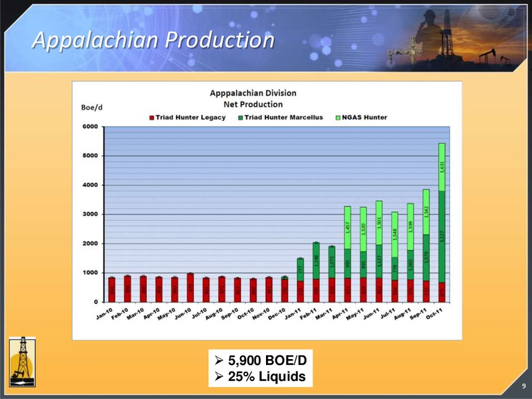Image resolution: width=532 pixels, height=399 pixels.
Task: Click the Triad Hunter Marcellus dark green swatch
Action: tap(241, 118)
